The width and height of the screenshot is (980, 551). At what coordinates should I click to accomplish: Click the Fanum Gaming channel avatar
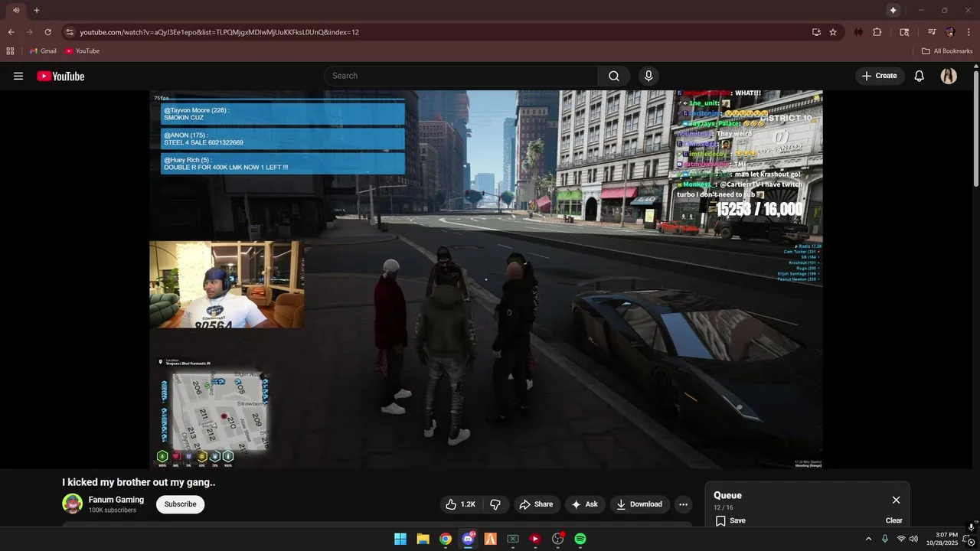click(x=73, y=504)
